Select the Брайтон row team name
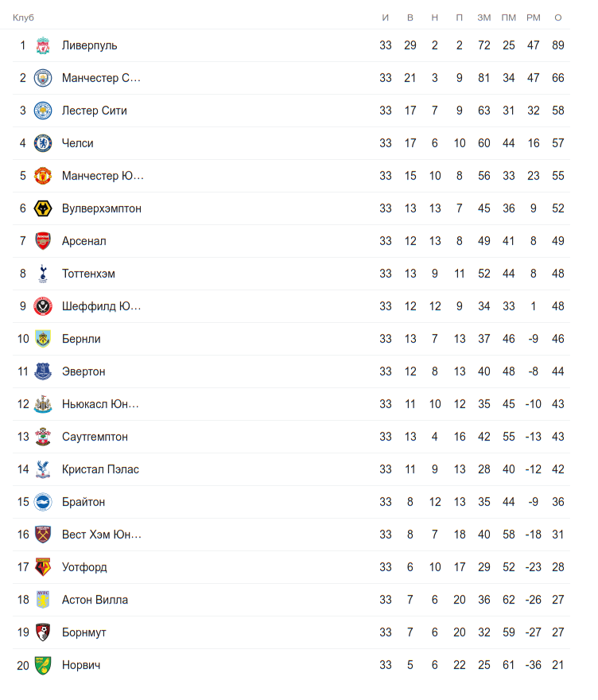 pyautogui.click(x=83, y=502)
